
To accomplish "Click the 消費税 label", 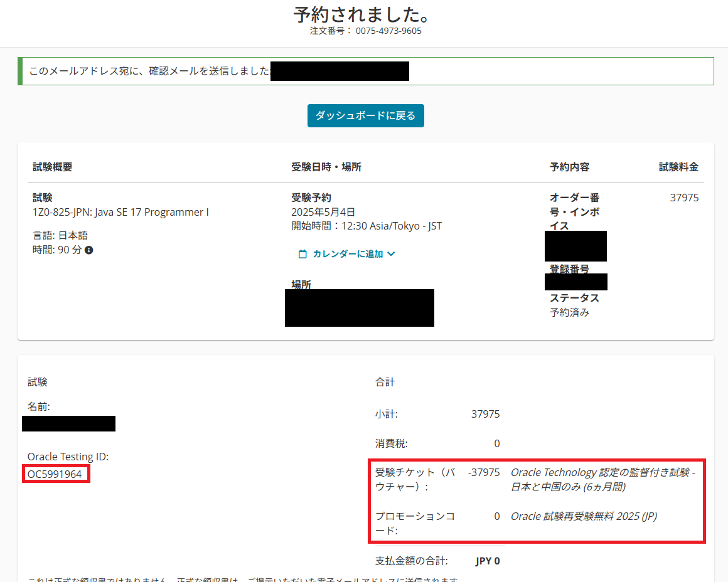I will [x=392, y=443].
